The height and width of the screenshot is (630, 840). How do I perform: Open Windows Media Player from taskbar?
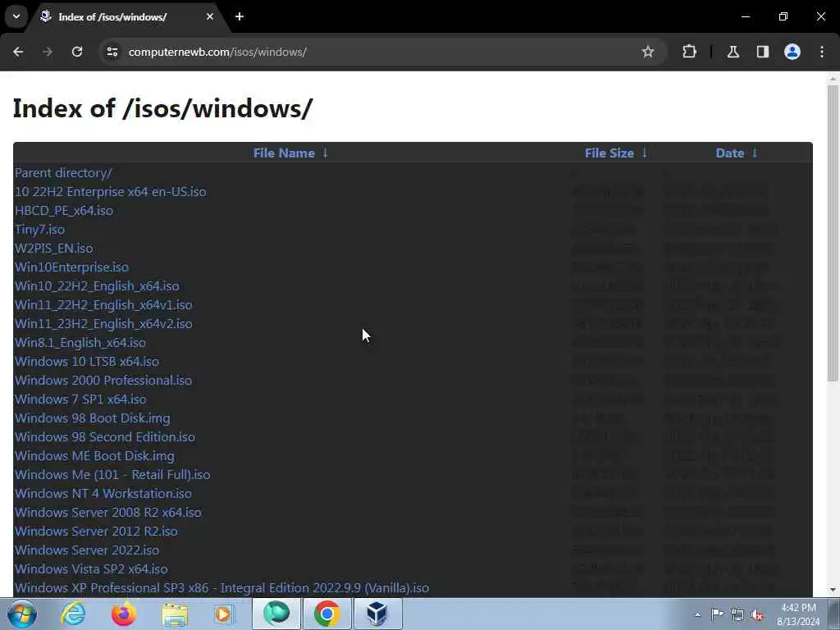[x=224, y=614]
